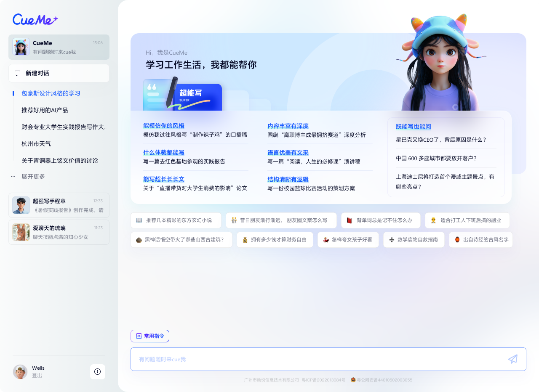Click the message input field 有问题随时来cue我
This screenshot has height=392, width=539.
[x=295, y=359]
